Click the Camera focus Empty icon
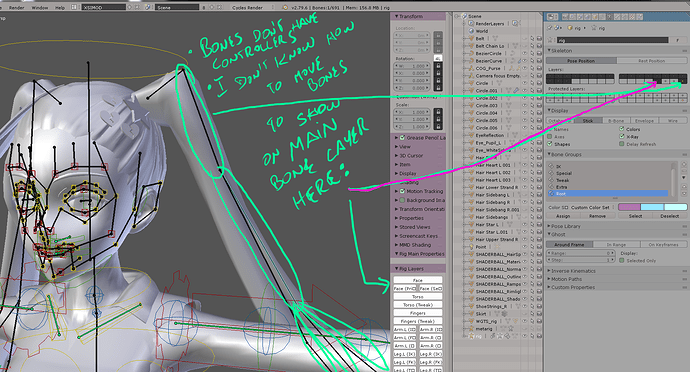 coord(472,76)
